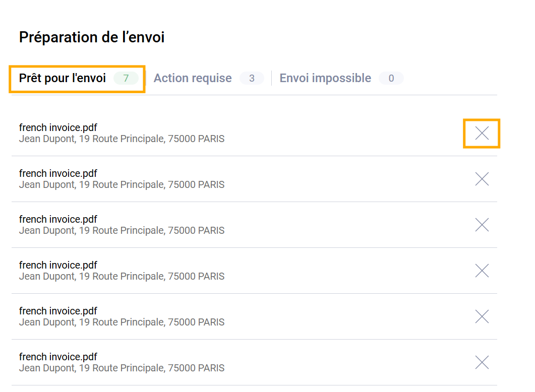Click the Jean Dupont address in first row

click(122, 139)
